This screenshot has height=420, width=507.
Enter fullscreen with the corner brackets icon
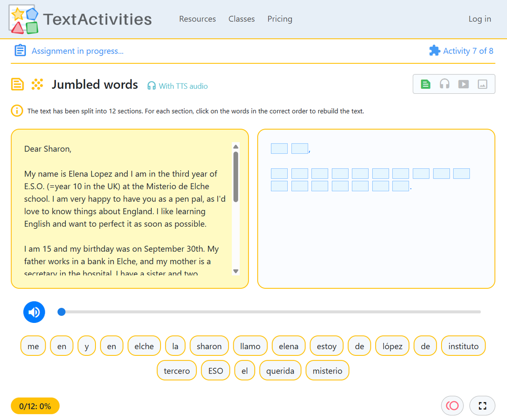click(482, 406)
